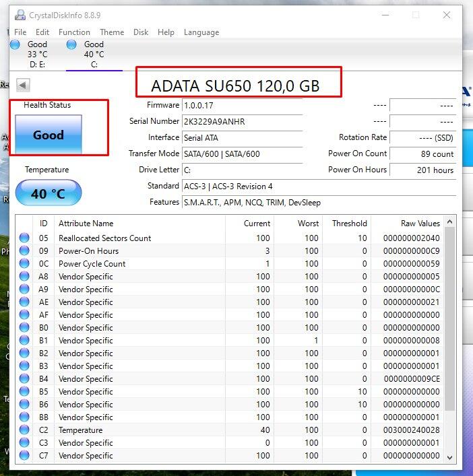Click status orb of attribute B5 row
Screen dimensions: 473x476
pos(24,391)
